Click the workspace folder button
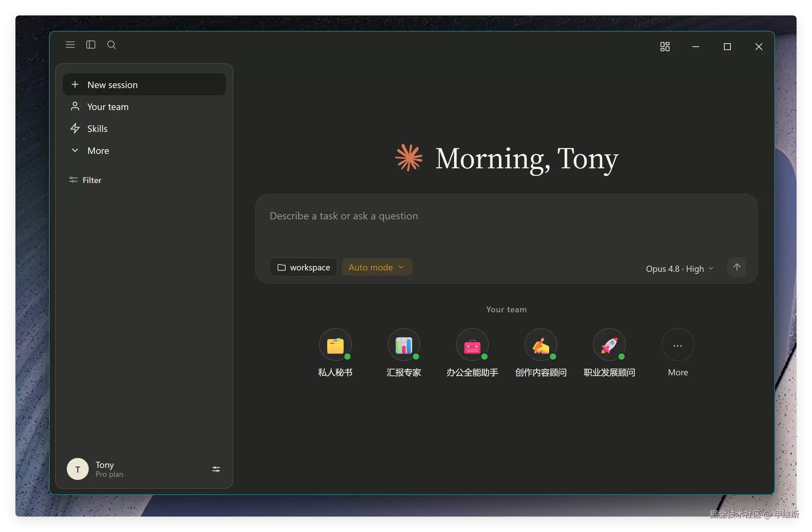Viewport: 812px width, 532px height. [304, 267]
